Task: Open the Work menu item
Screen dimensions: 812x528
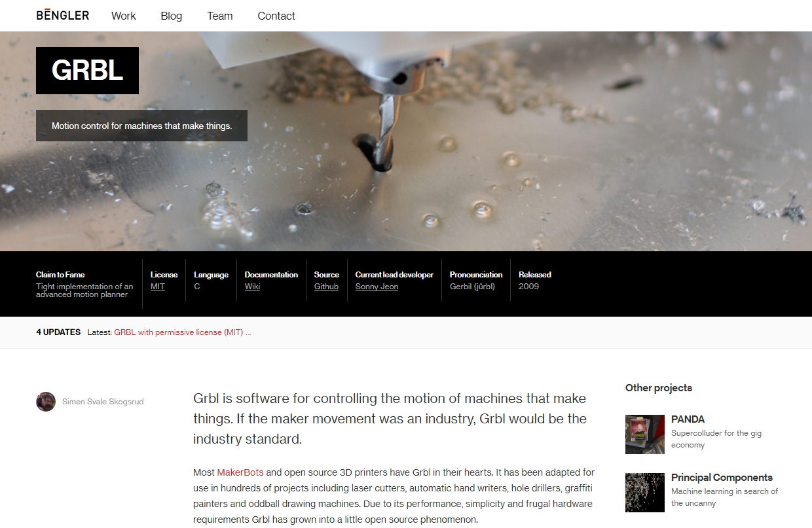Action: (x=124, y=16)
